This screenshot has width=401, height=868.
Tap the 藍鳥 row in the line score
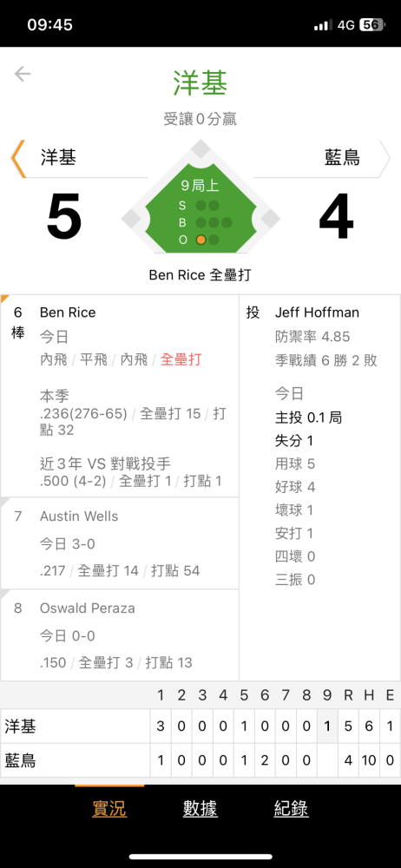200,760
